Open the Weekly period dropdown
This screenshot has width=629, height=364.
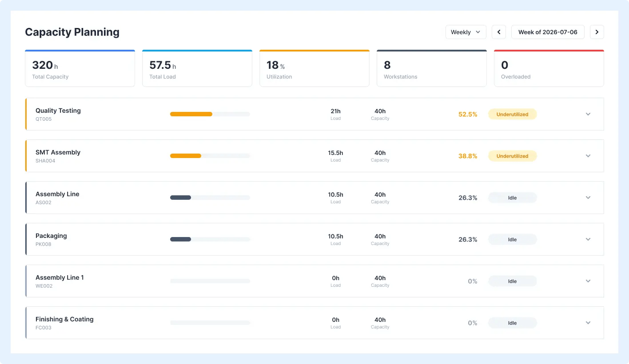click(466, 32)
